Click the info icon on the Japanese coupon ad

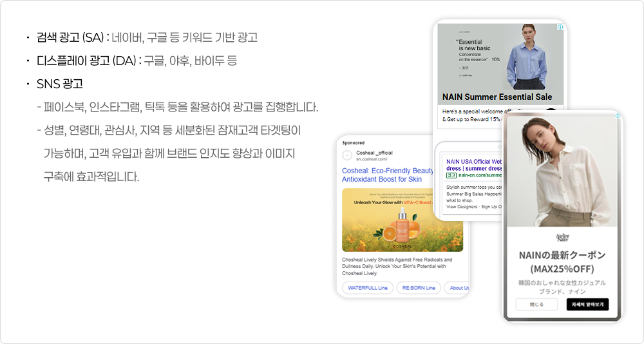click(x=618, y=116)
